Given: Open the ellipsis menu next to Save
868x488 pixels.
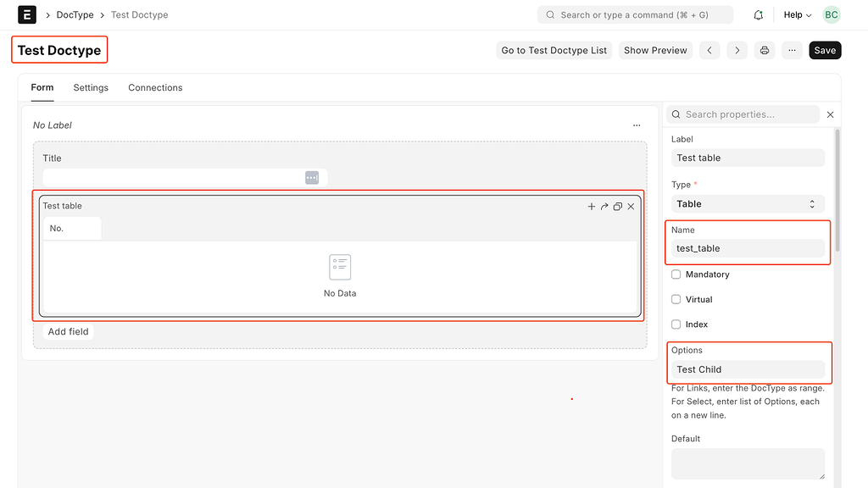Looking at the screenshot, I should point(792,50).
